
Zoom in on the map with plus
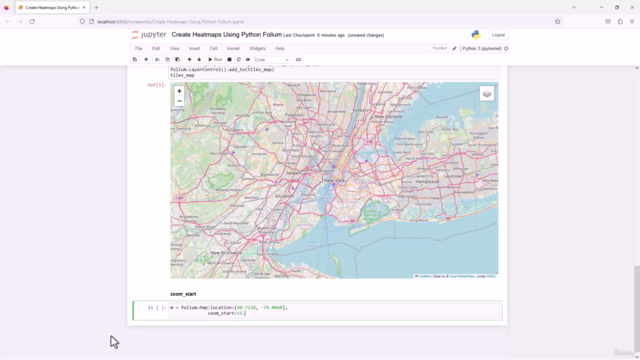point(179,91)
